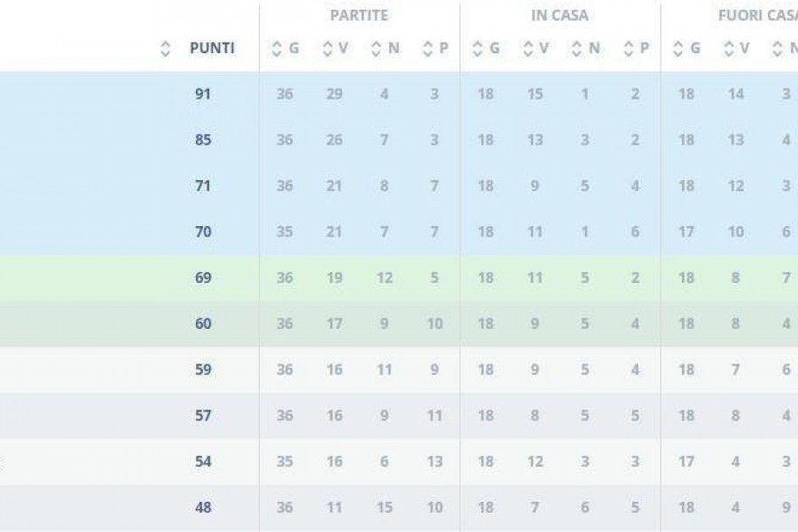Select the row with 91 points

coord(399,94)
